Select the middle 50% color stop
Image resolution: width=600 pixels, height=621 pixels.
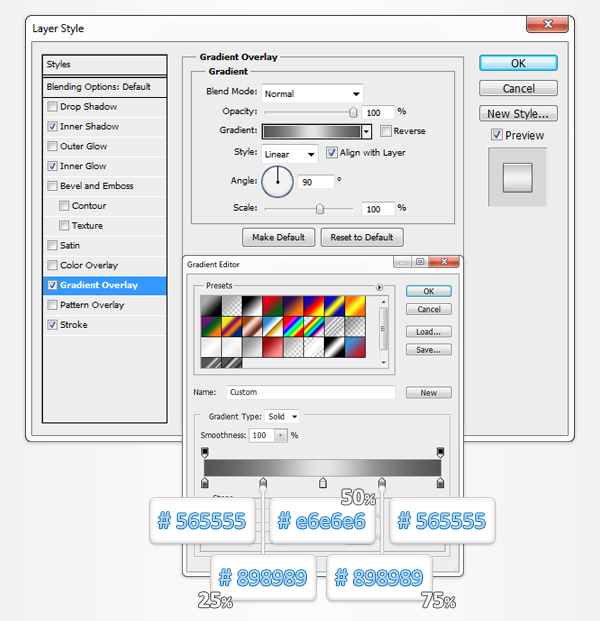point(323,482)
